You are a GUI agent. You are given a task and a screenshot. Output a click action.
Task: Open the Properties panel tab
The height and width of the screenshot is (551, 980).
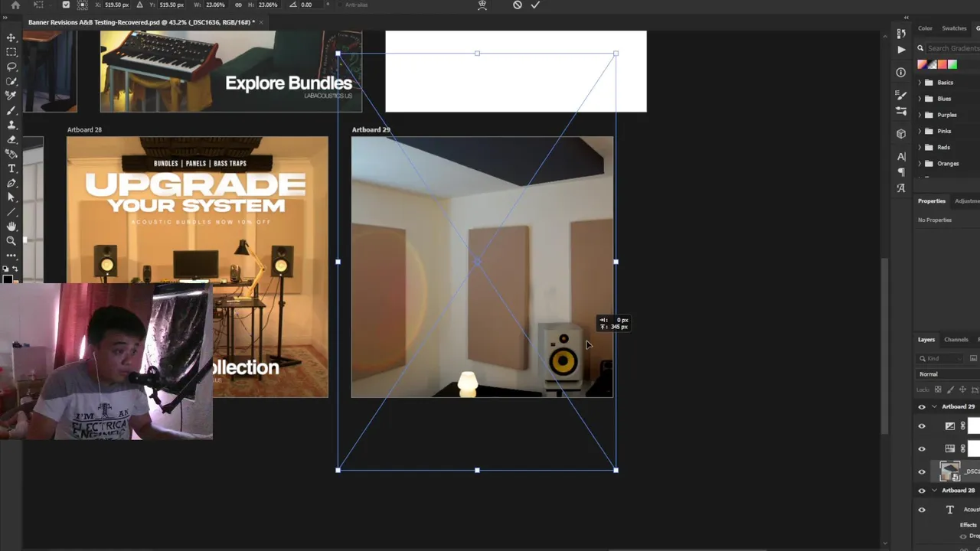(x=932, y=201)
